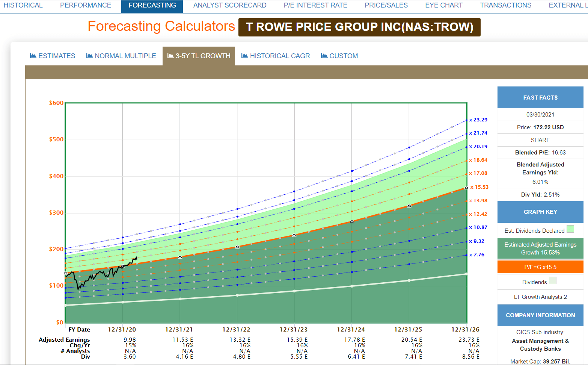Select the Estimates calculator
This screenshot has width=588, height=365.
[x=53, y=56]
